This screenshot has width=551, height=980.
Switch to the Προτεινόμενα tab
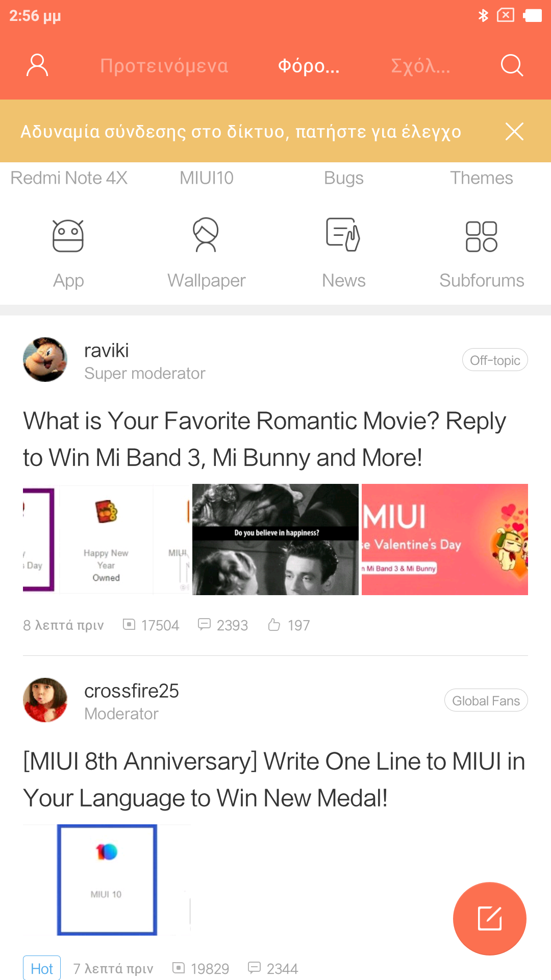(164, 66)
